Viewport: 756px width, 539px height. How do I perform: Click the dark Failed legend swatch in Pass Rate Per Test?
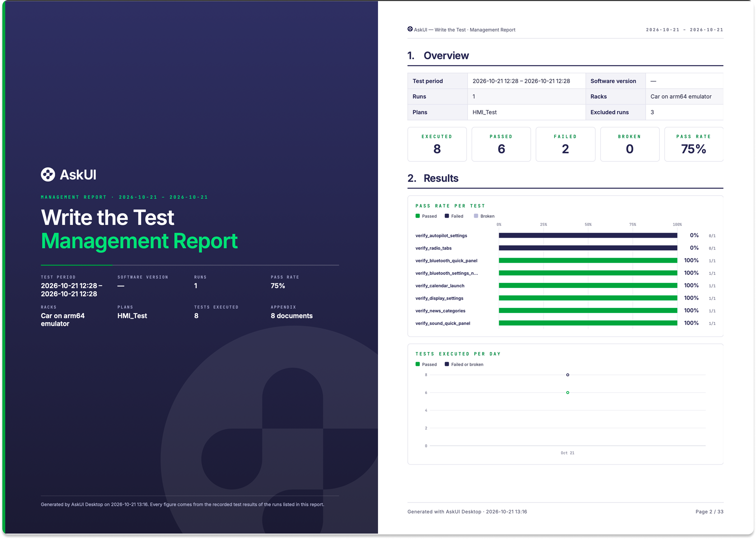[447, 216]
